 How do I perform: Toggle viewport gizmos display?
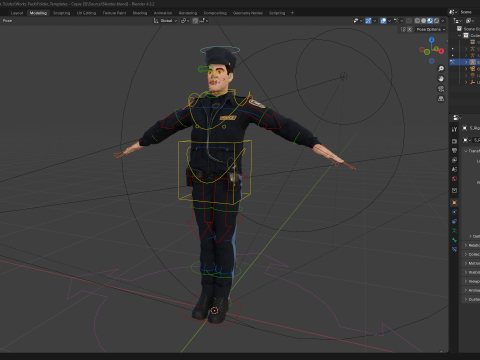[368, 21]
